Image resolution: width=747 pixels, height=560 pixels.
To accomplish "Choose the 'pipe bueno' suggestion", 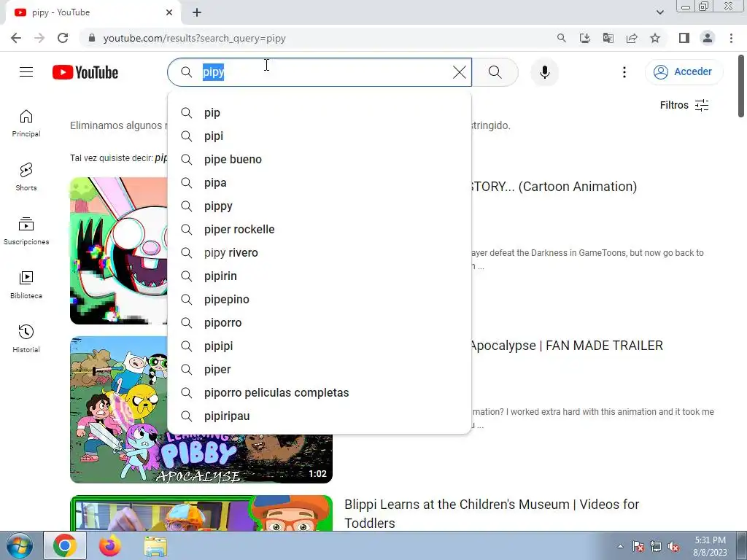I will pos(320,160).
